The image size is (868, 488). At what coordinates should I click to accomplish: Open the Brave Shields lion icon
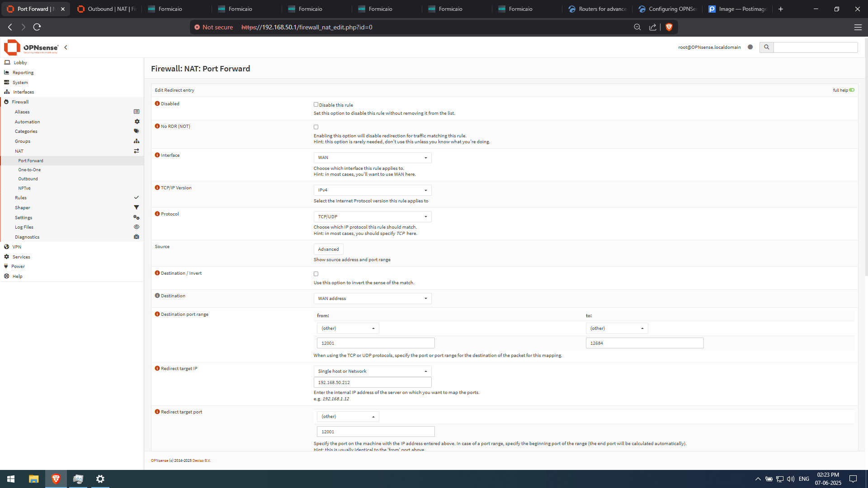[669, 27]
